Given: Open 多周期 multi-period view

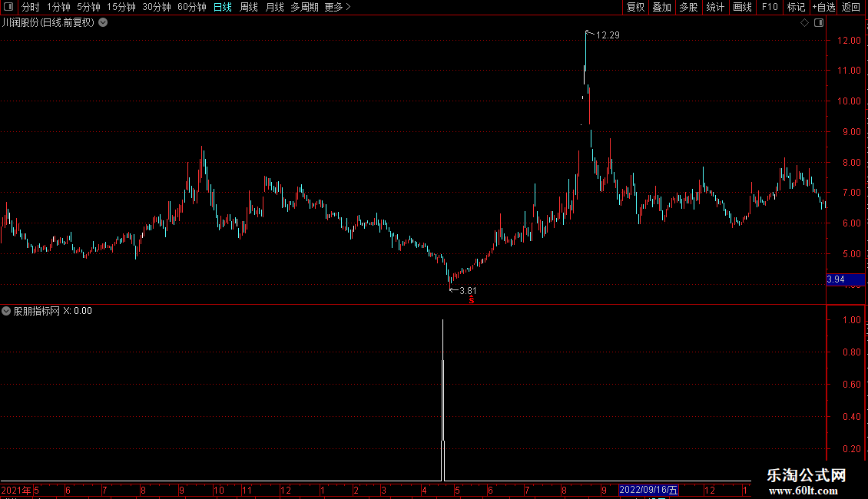Looking at the screenshot, I should (304, 7).
